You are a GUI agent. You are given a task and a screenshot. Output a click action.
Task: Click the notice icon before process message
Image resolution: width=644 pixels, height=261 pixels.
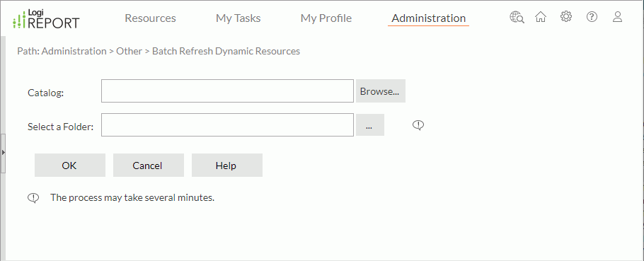(x=33, y=198)
